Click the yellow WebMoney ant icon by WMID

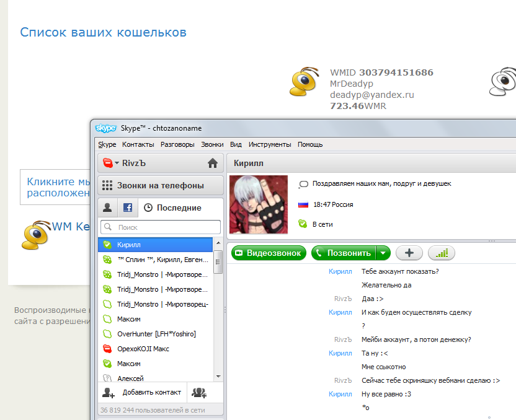(x=305, y=82)
